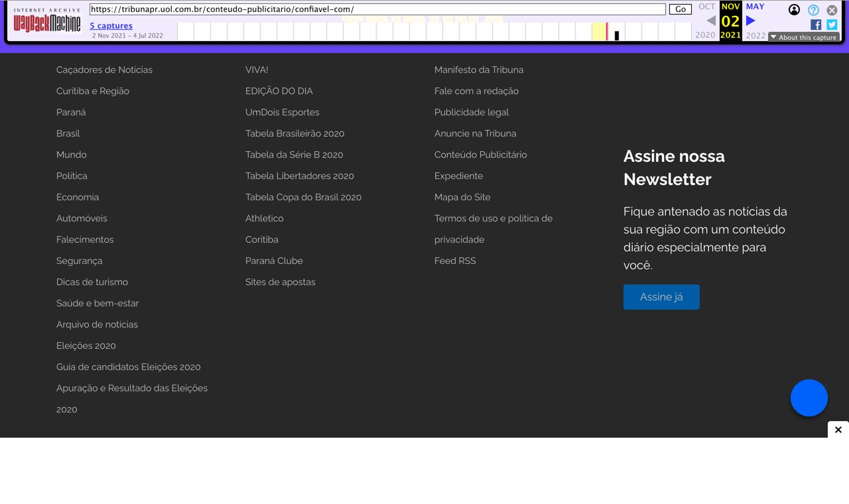Open Falecimentos footer link
The width and height of the screenshot is (849, 504).
point(85,239)
